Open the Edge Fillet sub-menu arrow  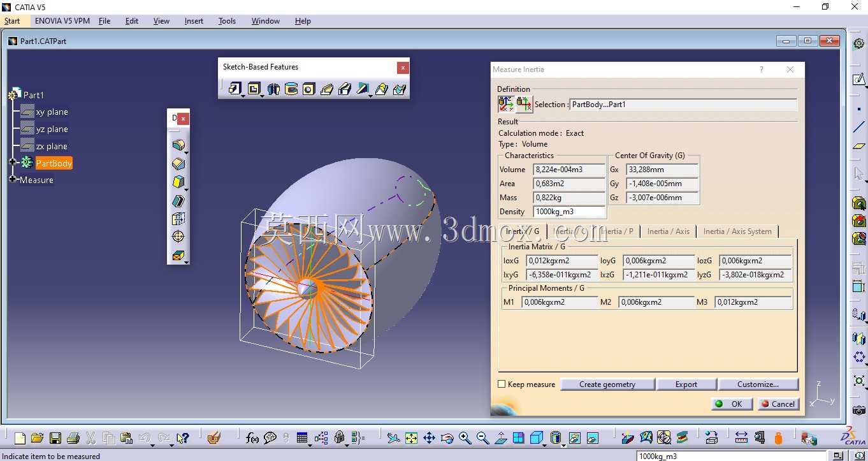coord(186,153)
